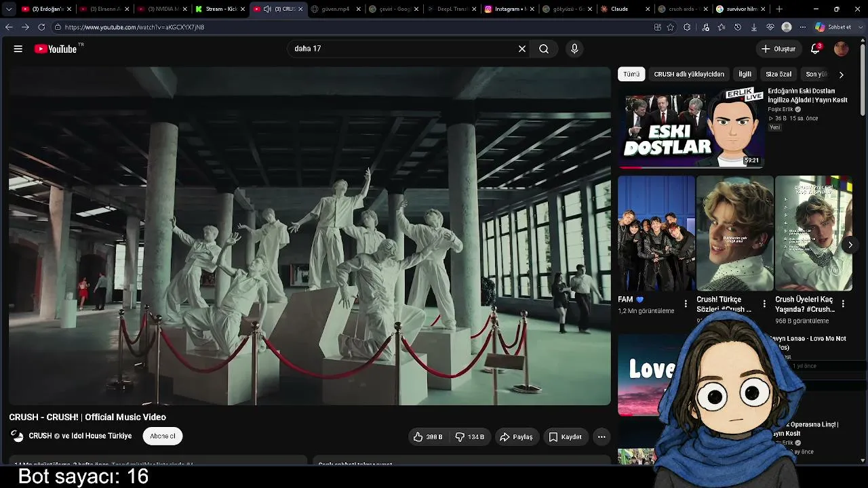Open options for 'Crush Üyeleri Kaç Yaşında?' short
Viewport: 868px width, 488px height.
843,304
